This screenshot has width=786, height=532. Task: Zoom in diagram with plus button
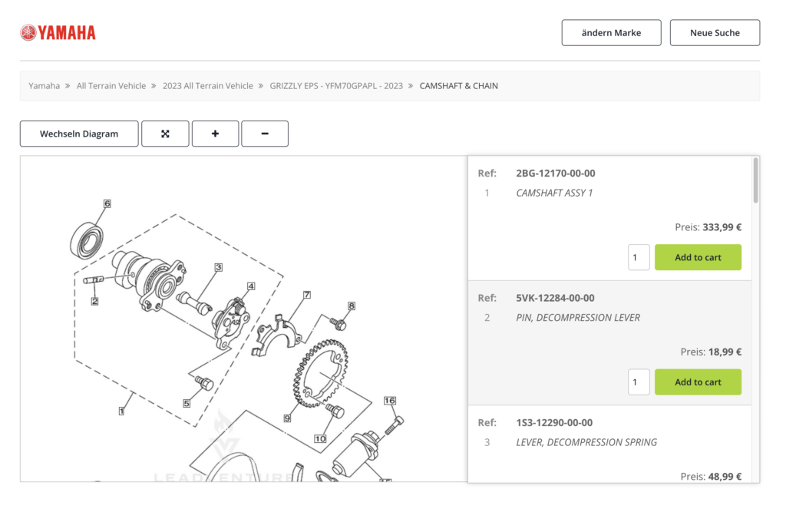pos(215,134)
